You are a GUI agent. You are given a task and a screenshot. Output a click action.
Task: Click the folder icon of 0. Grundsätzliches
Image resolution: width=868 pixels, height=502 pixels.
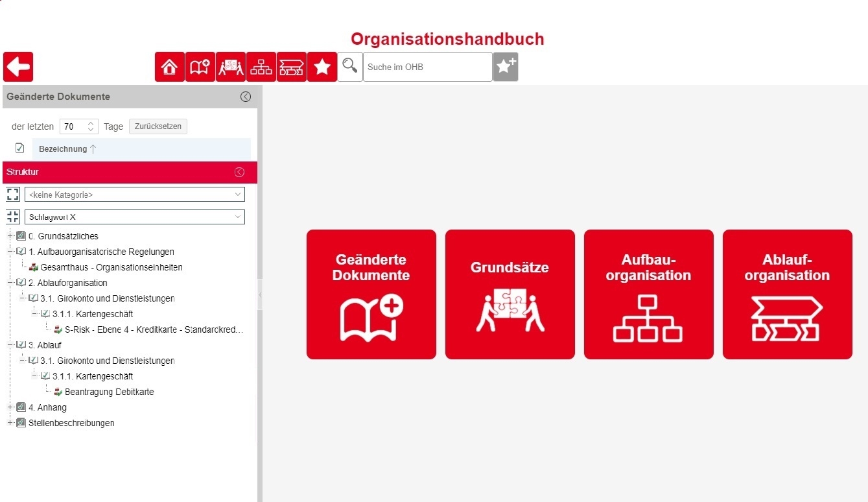(21, 236)
